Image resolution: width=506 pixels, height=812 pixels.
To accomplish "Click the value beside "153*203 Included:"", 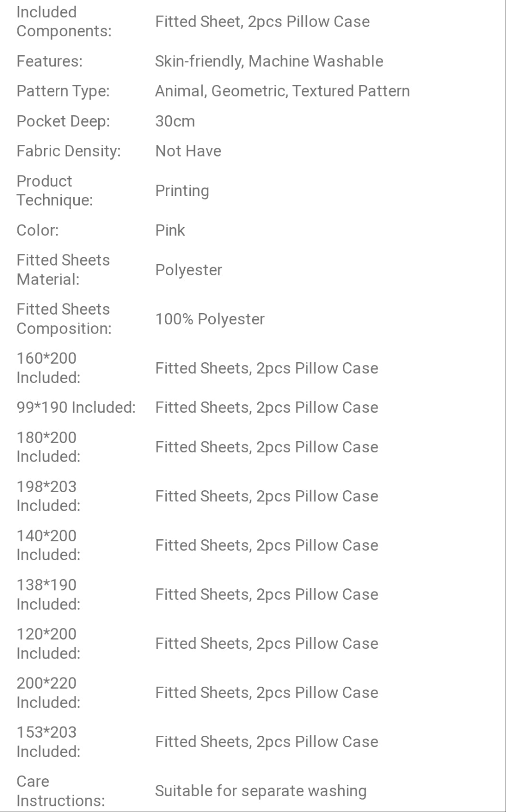I will [x=266, y=742].
